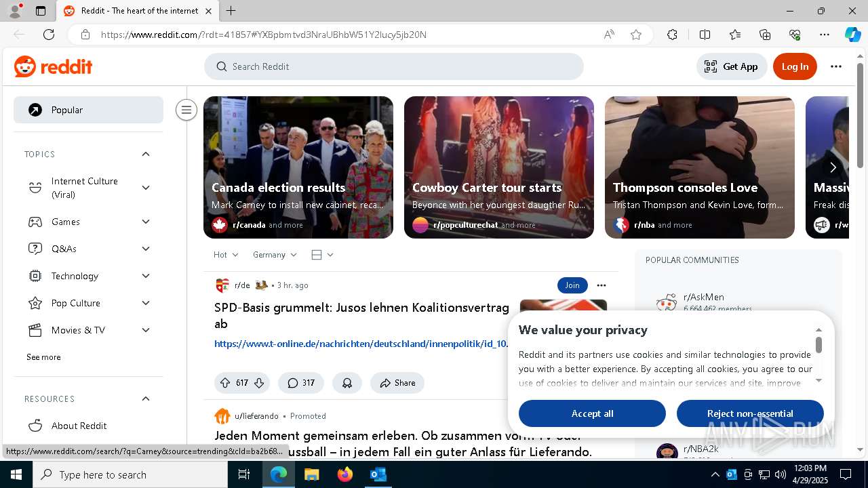Image resolution: width=868 pixels, height=488 pixels.
Task: Click the Internet Culture smiley icon
Action: coord(35,188)
